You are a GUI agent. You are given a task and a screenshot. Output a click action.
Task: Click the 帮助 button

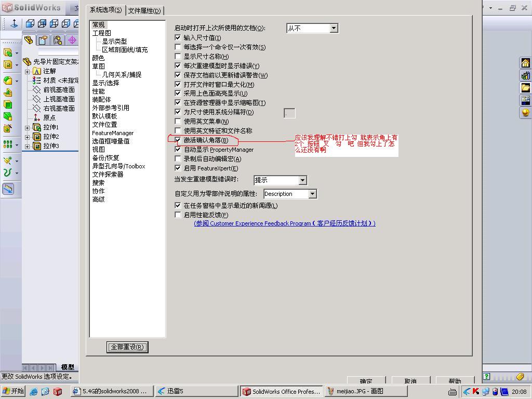[455, 381]
